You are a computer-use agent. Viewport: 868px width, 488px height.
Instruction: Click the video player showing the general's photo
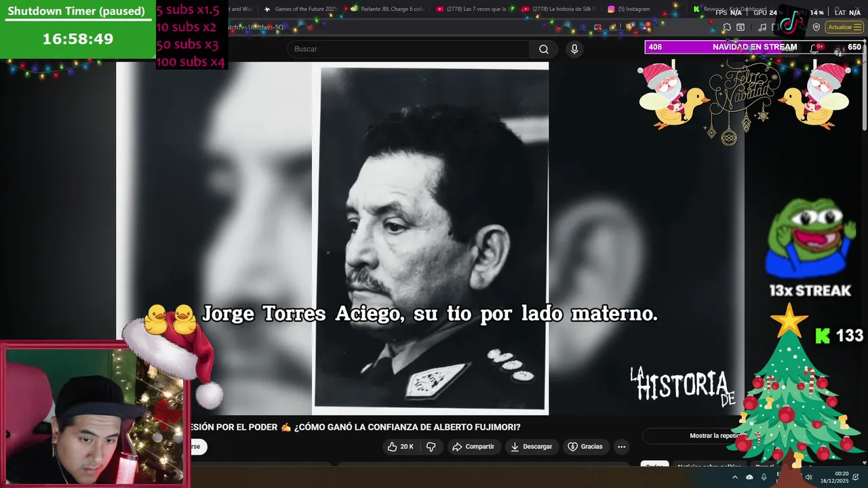[x=431, y=239]
